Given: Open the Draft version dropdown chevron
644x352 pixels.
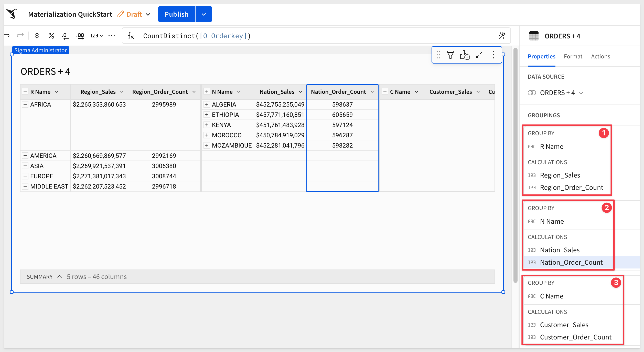Looking at the screenshot, I should click(148, 14).
